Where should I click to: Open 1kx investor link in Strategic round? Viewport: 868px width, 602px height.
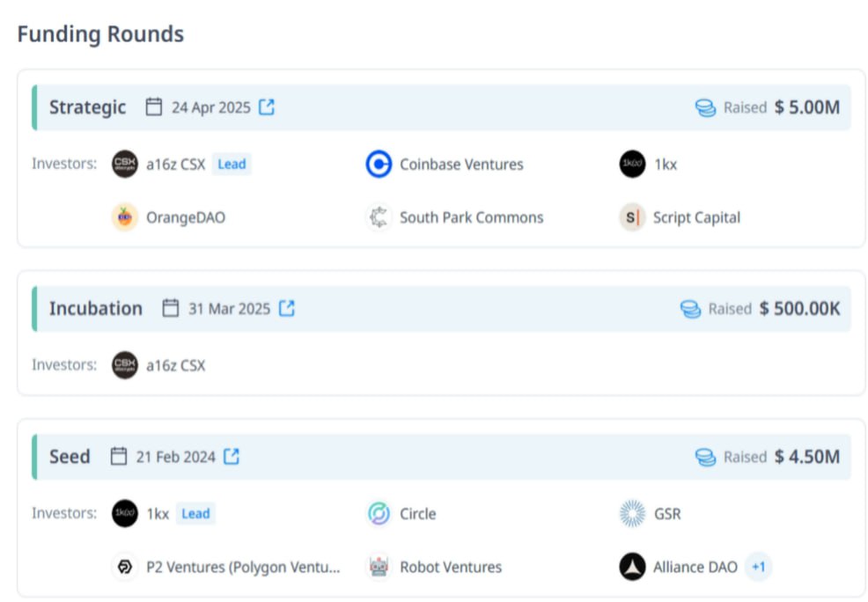tap(666, 165)
